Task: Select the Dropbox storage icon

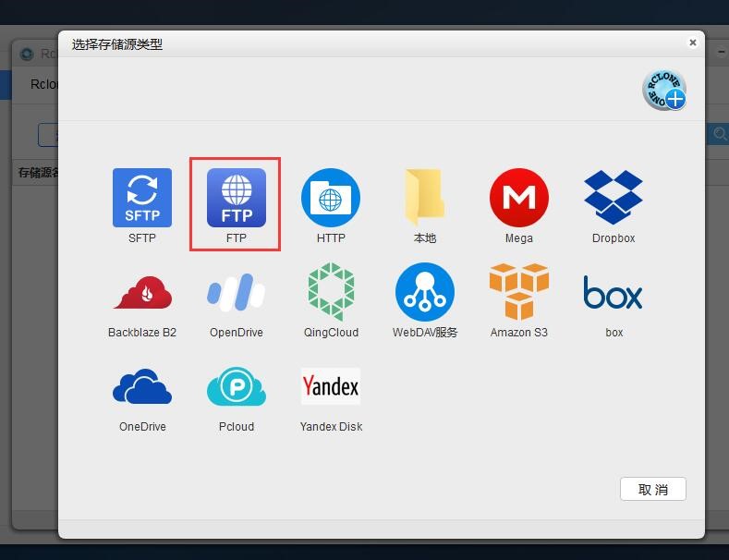Action: click(x=614, y=197)
